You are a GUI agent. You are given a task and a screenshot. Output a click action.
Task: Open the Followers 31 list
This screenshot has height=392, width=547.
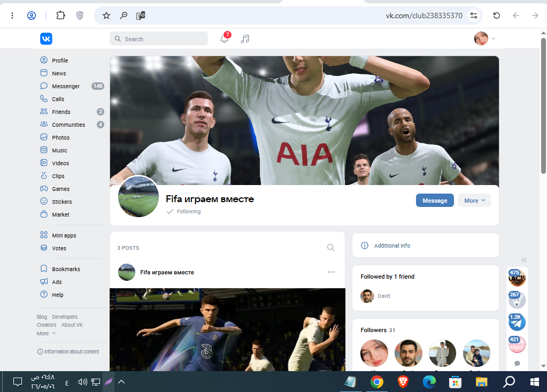(x=378, y=330)
